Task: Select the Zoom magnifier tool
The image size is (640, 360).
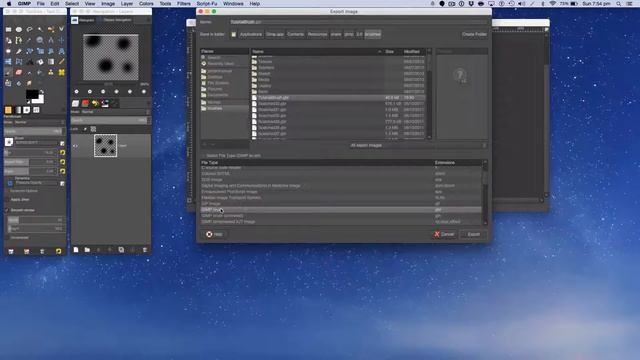Action: (x=40, y=40)
